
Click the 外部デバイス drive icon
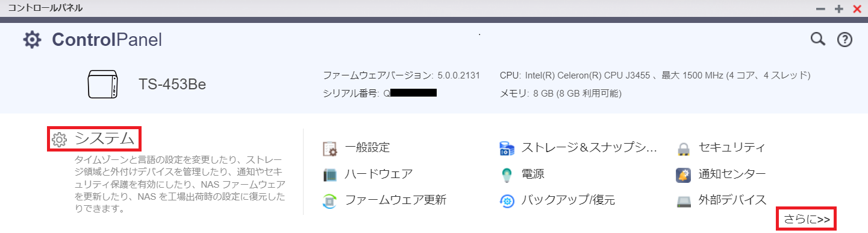point(683,200)
